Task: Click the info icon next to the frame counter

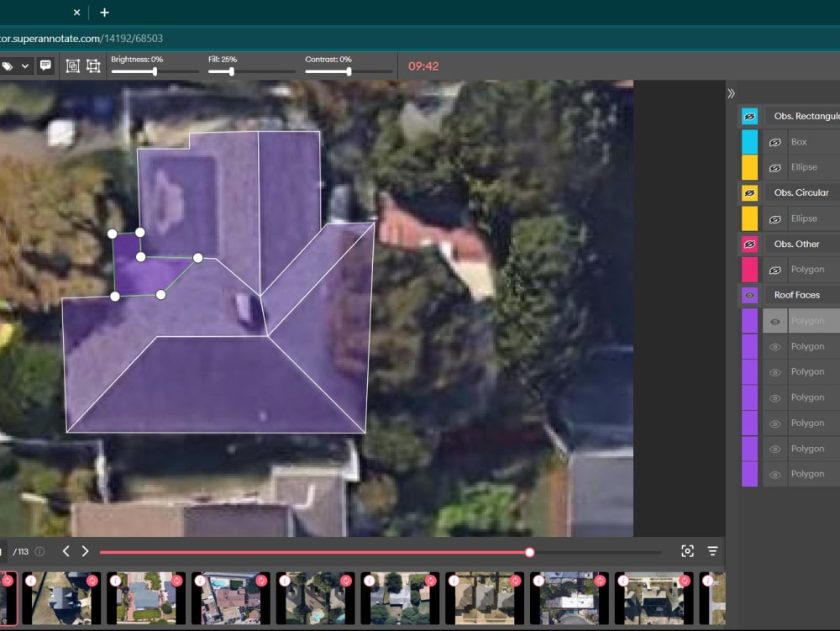Action: (39, 551)
